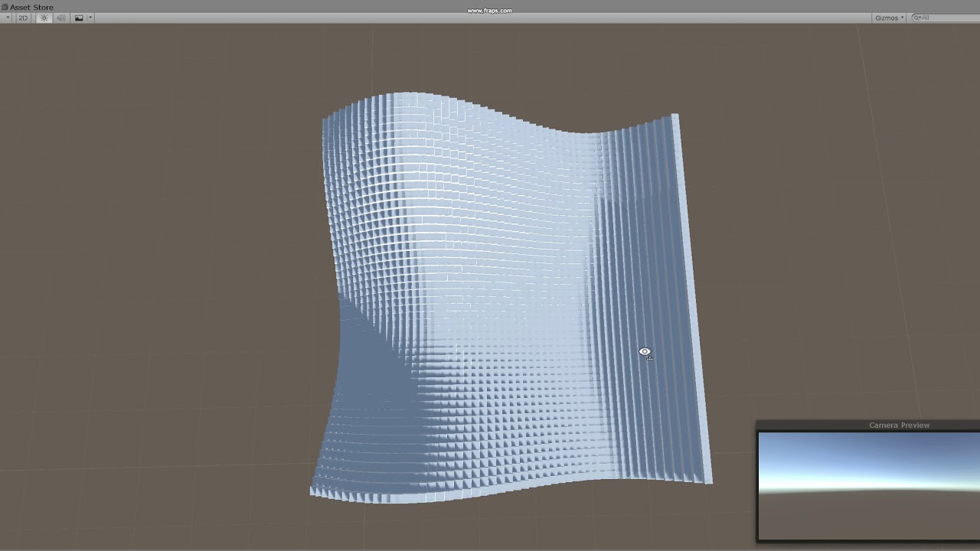Visit the www.fraps.com link
Image resolution: width=980 pixels, height=551 pixels.
point(490,10)
